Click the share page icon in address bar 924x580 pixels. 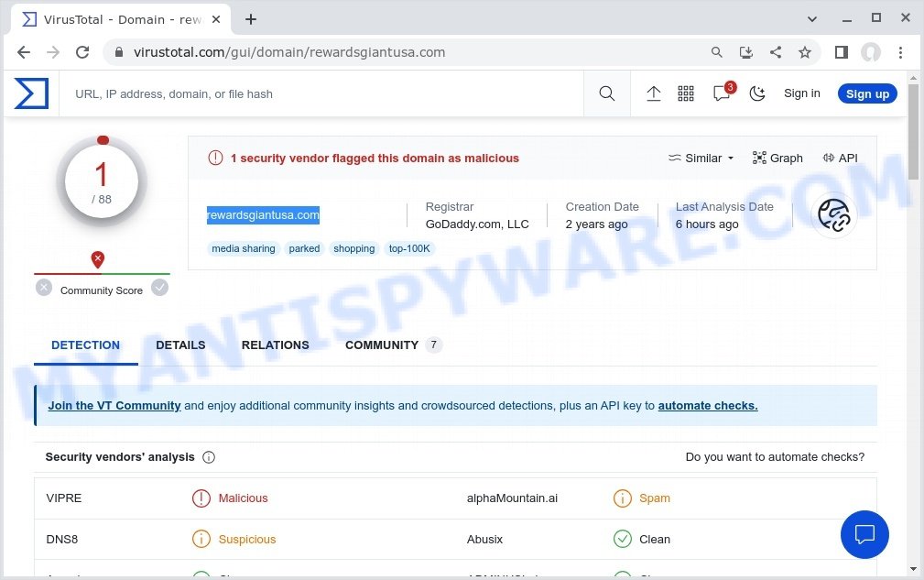[x=776, y=52]
